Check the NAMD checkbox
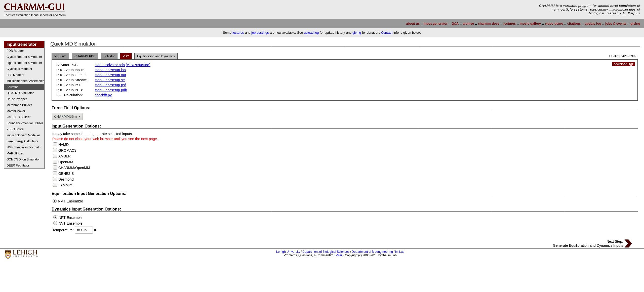Screen dimensions: 644x292 [x=55, y=144]
